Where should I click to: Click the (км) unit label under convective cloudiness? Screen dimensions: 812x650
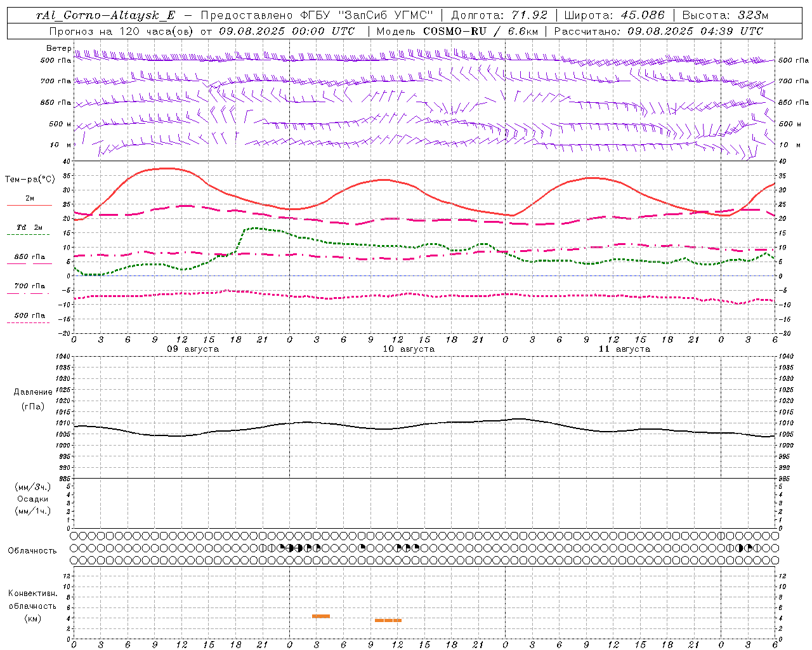pos(32,618)
